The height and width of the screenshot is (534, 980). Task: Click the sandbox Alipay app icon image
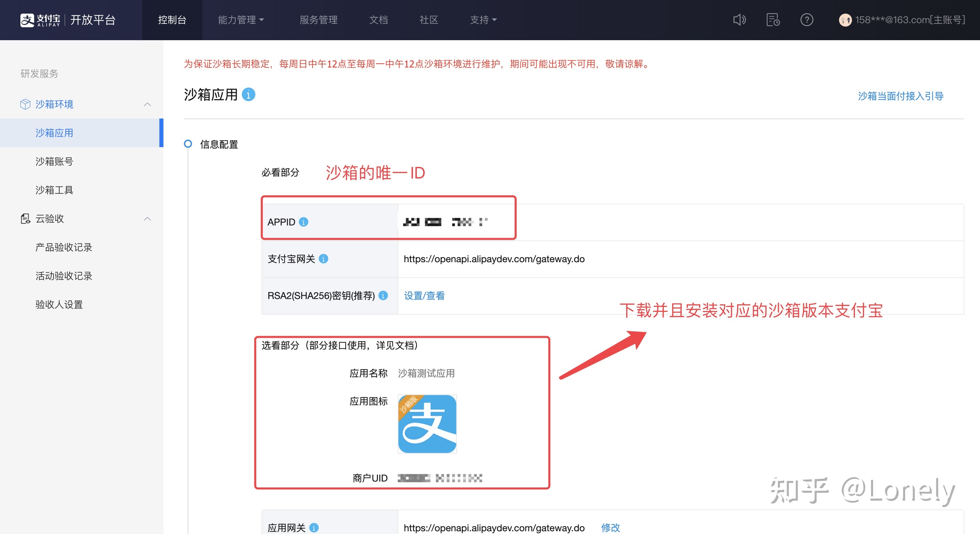(x=427, y=424)
